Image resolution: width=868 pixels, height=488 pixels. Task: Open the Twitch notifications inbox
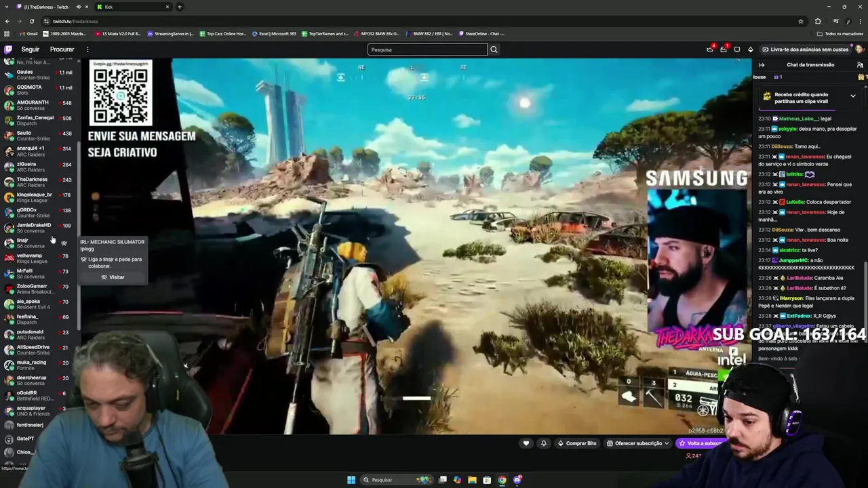click(x=724, y=49)
